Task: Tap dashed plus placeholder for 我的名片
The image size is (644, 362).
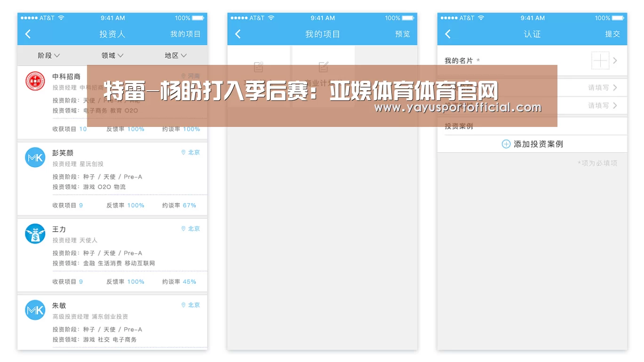Action: click(600, 61)
